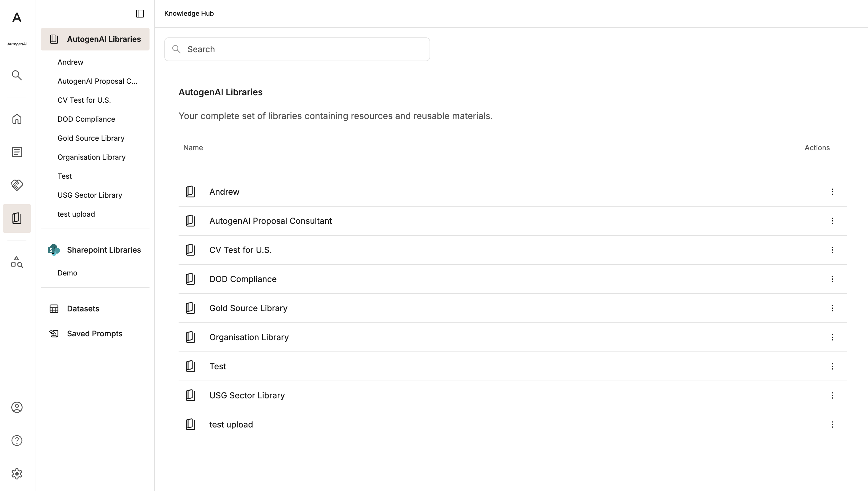Click the library icon beside Gold Source Library row

click(190, 308)
